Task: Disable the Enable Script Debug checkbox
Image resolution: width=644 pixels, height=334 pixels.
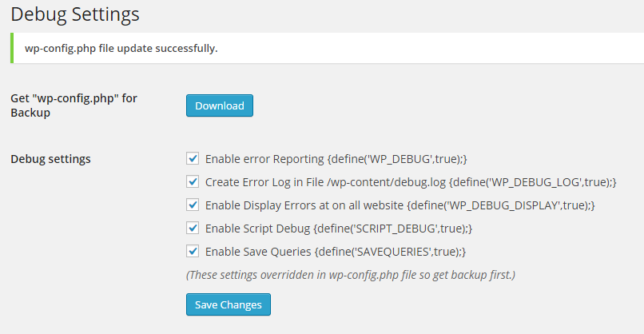Action: (193, 228)
